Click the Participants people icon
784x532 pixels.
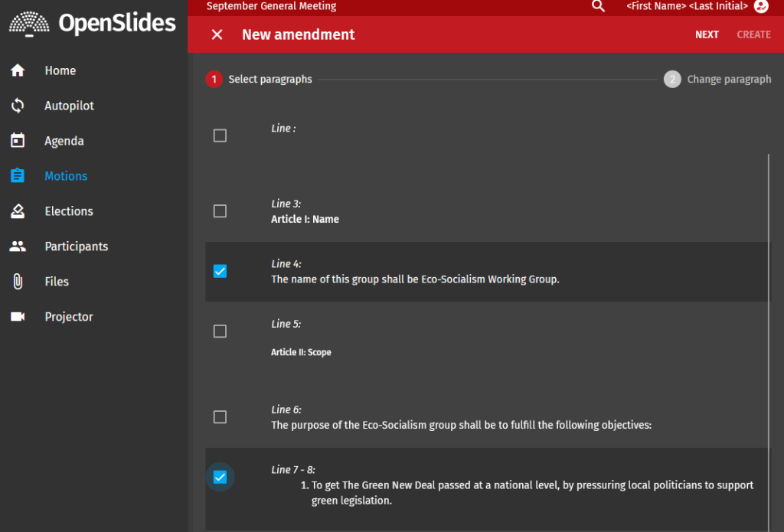point(18,246)
